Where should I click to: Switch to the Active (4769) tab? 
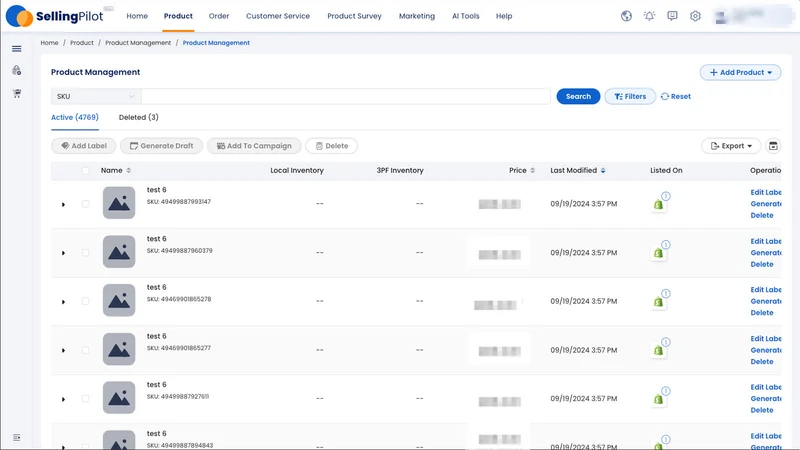point(74,117)
